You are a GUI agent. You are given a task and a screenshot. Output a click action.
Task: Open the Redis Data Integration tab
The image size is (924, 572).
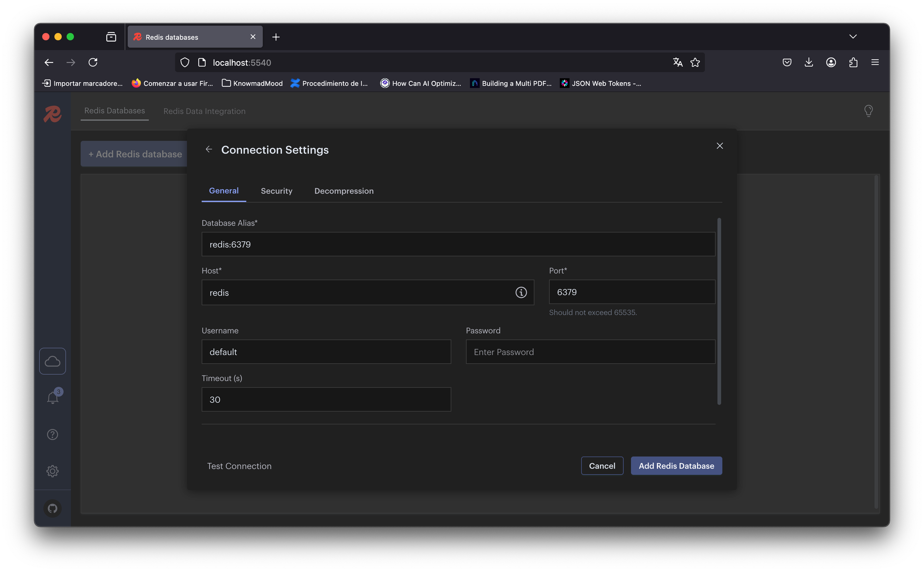(x=204, y=111)
